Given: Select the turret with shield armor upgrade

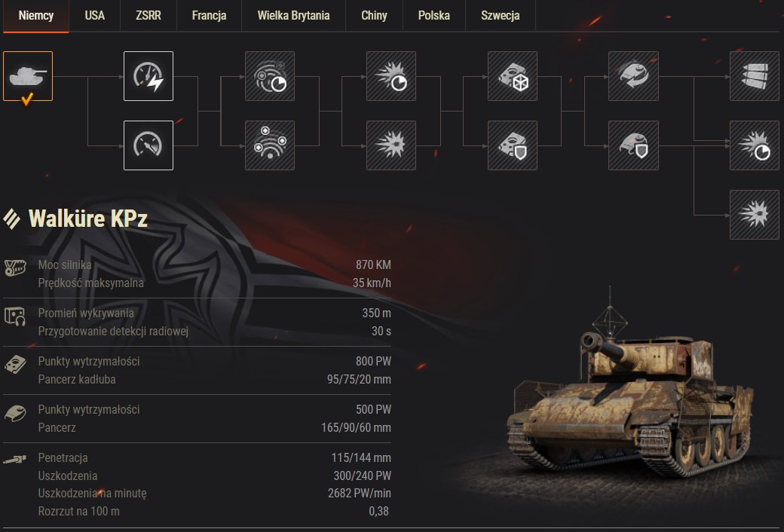Looking at the screenshot, I should tap(633, 145).
